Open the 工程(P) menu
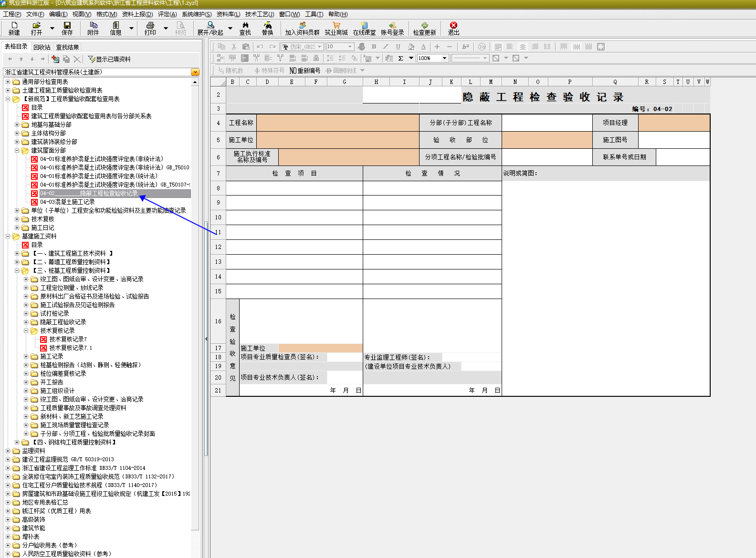Image resolution: width=756 pixels, height=558 pixels. pos(12,14)
